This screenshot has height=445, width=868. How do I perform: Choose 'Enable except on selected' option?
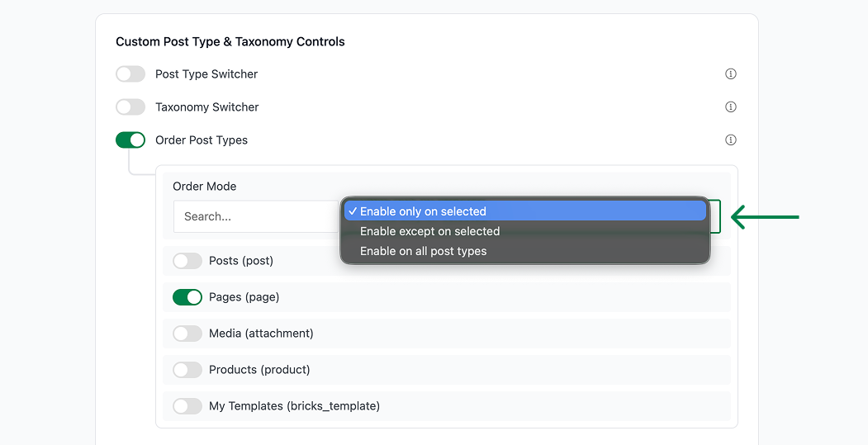[x=524, y=231]
